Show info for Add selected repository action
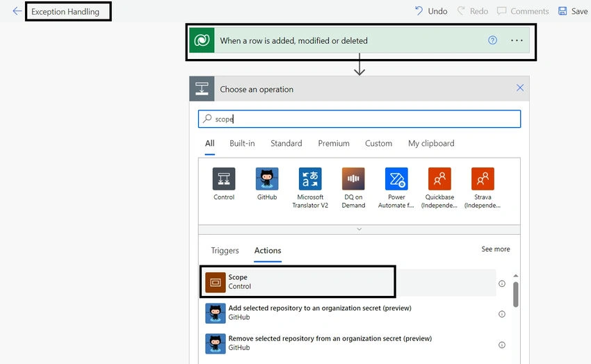The width and height of the screenshot is (591, 364). coord(502,314)
